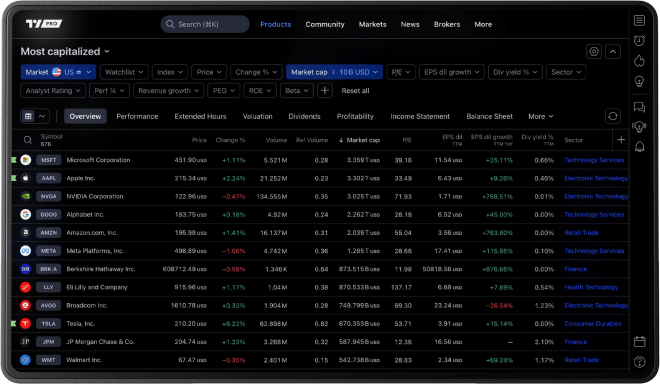Image resolution: width=660 pixels, height=385 pixels.
Task: Open the watchlist panel icon in right sidebar
Action: (x=639, y=20)
